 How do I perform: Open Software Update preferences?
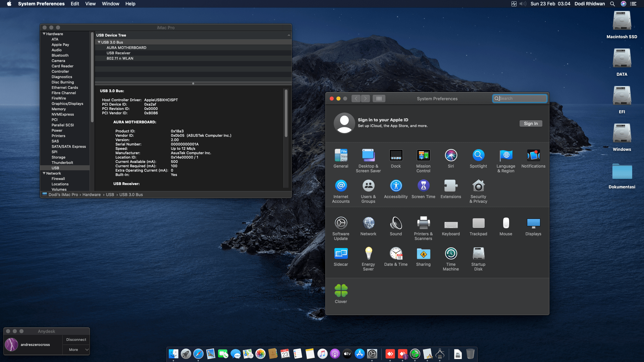[341, 229]
